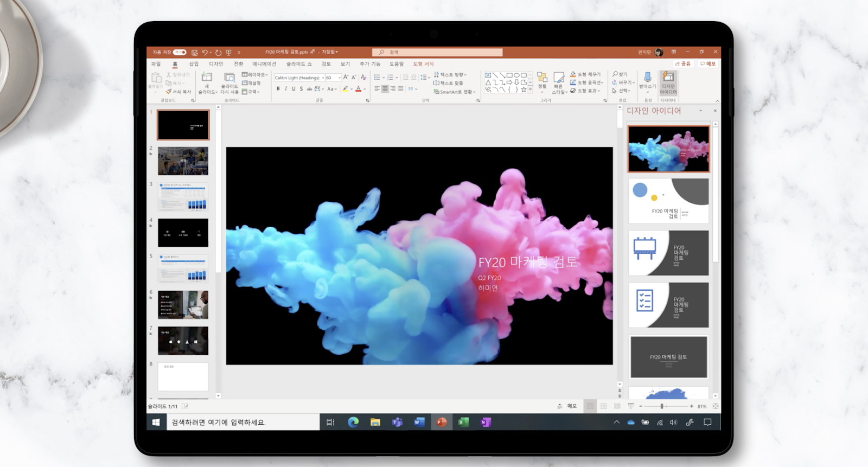Start slideshow from beginning icon
868x467 pixels.
(x=228, y=53)
